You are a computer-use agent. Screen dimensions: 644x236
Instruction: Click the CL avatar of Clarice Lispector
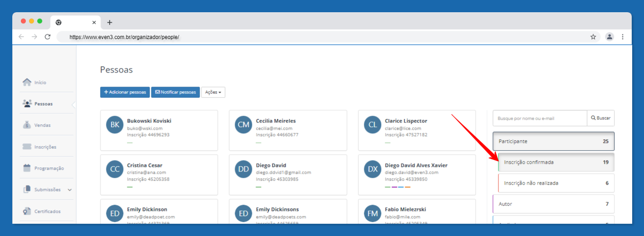click(x=373, y=124)
